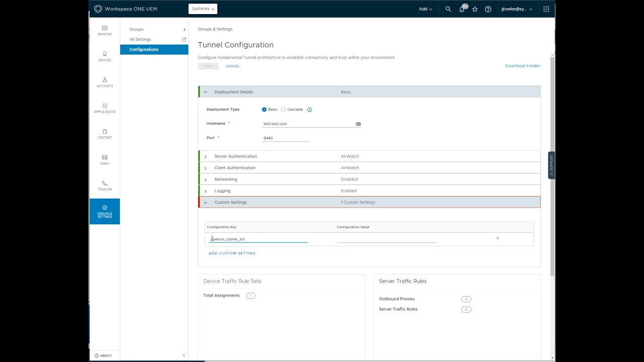Open the apps grid icon
Screen dimensions: 644x362
[546, 9]
